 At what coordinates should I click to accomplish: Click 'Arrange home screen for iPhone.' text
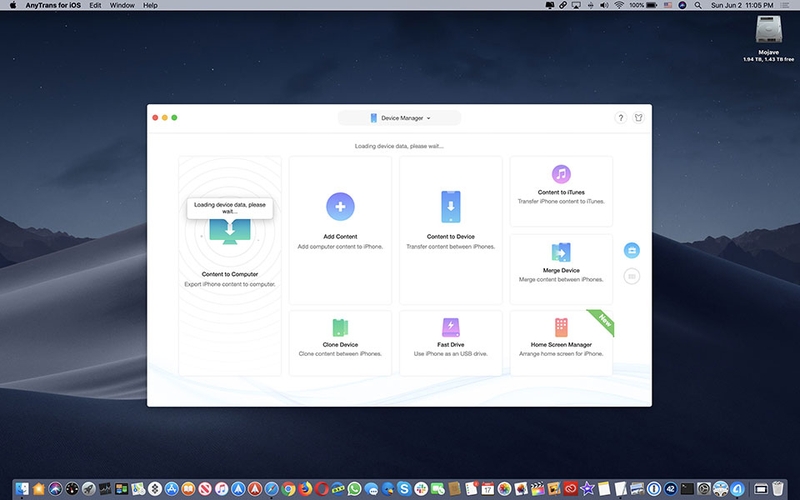(x=561, y=354)
